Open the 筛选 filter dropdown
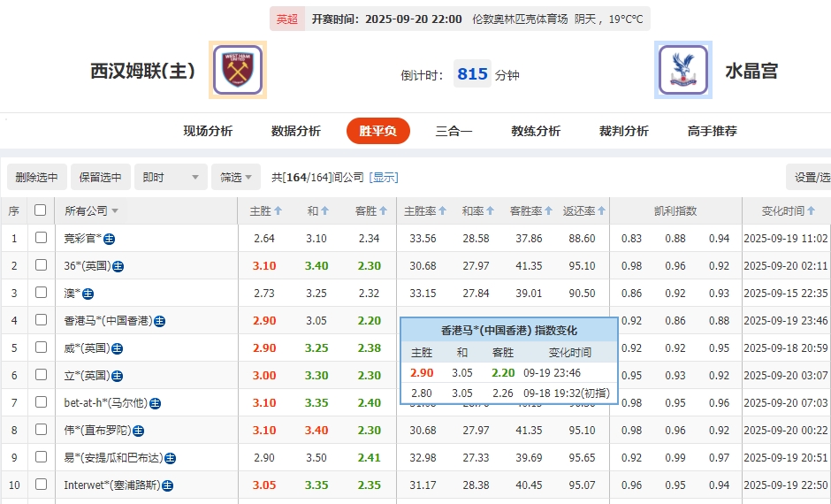Screen dimensions: 831x504 pos(236,177)
